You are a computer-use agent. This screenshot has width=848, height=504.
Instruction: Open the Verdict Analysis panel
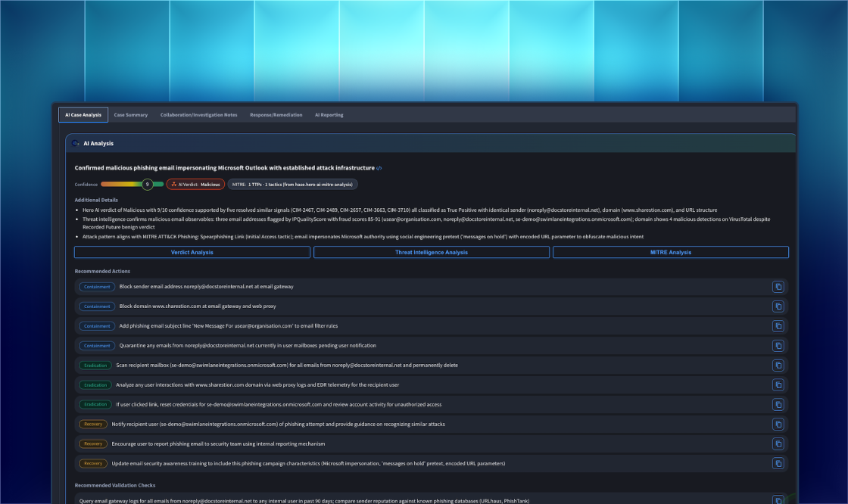tap(192, 252)
